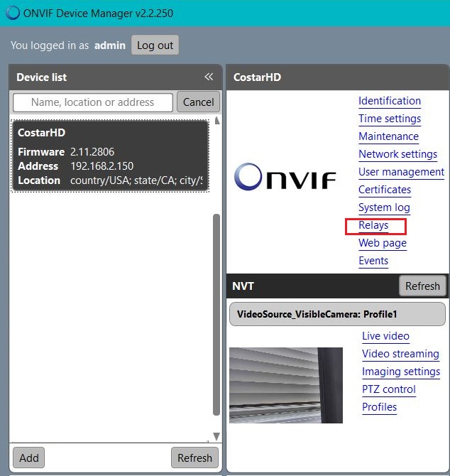Image resolution: width=450 pixels, height=476 pixels.
Task: Open the Web page link
Action: click(383, 243)
